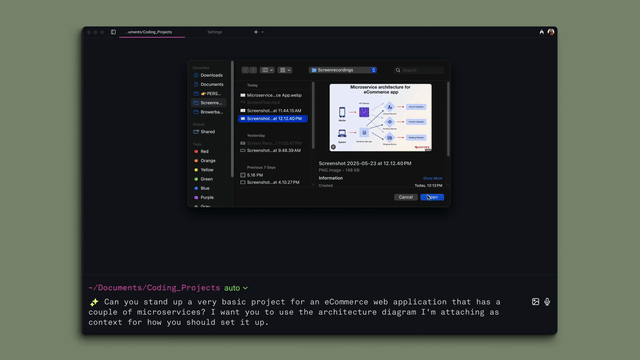The height and width of the screenshot is (360, 640).
Task: Click the Search field in file dialog
Action: pos(419,70)
